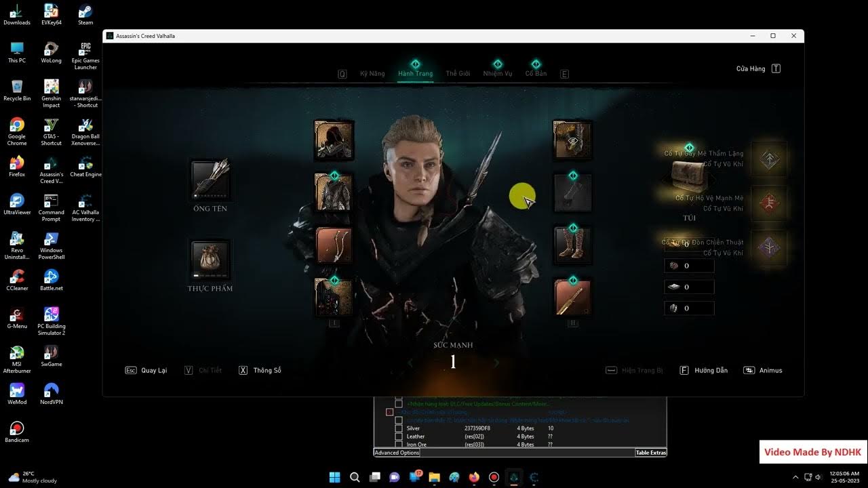Tick the Leather row checkbox in Cheat Engine
This screenshot has height=488, width=868.
click(399, 436)
